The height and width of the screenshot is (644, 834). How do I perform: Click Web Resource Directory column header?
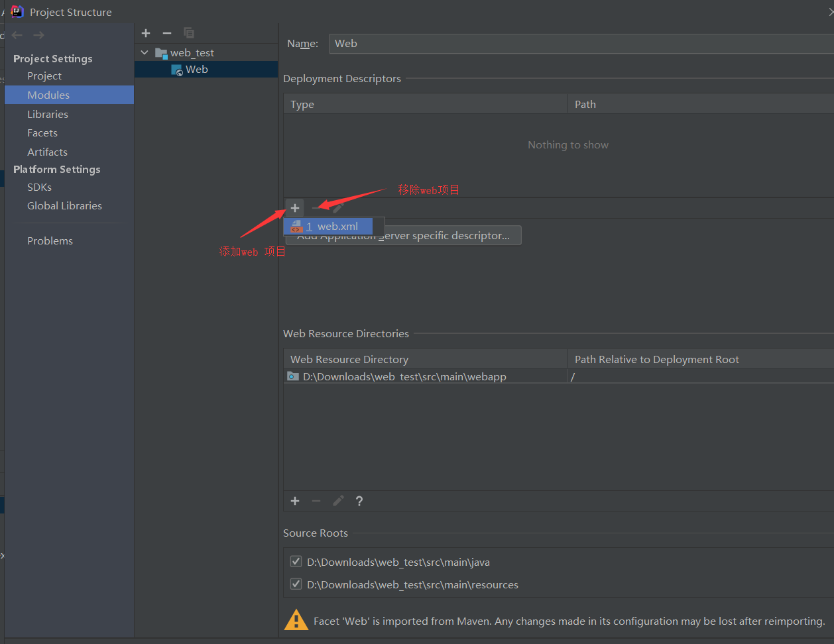coord(426,359)
